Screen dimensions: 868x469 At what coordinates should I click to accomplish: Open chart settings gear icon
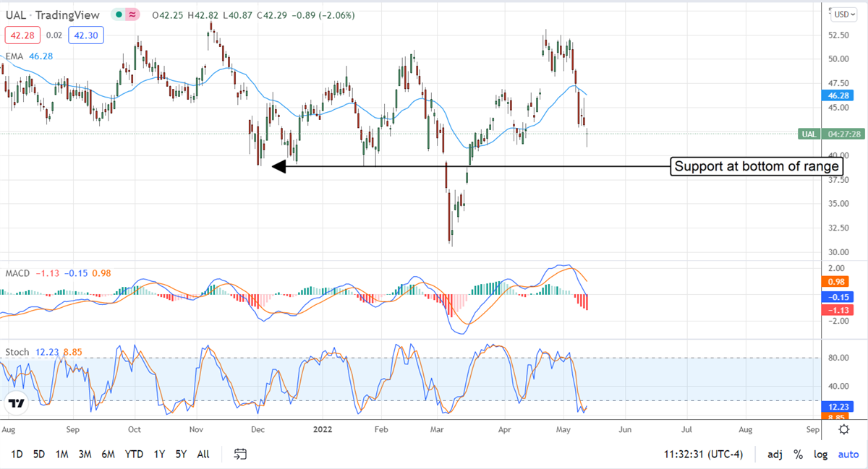pos(843,429)
